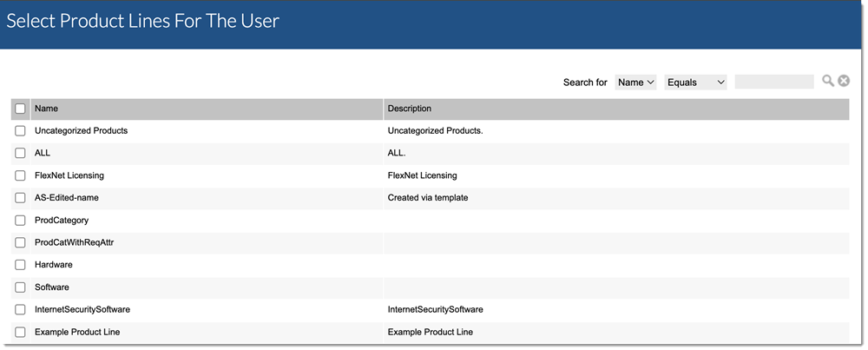Click the FlexNet Licensing name entry
Image resolution: width=868 pixels, height=350 pixels.
69,175
